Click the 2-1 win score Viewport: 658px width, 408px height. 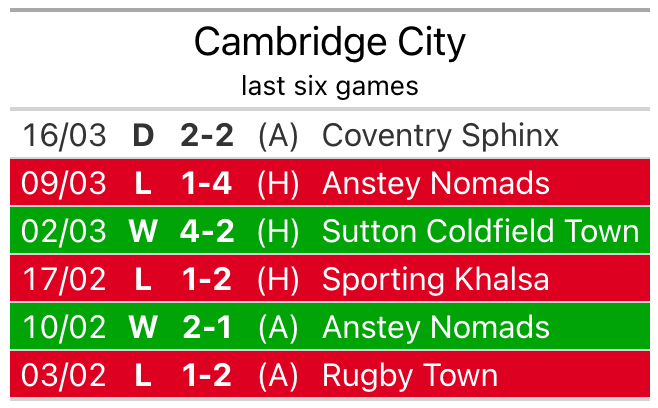point(207,327)
